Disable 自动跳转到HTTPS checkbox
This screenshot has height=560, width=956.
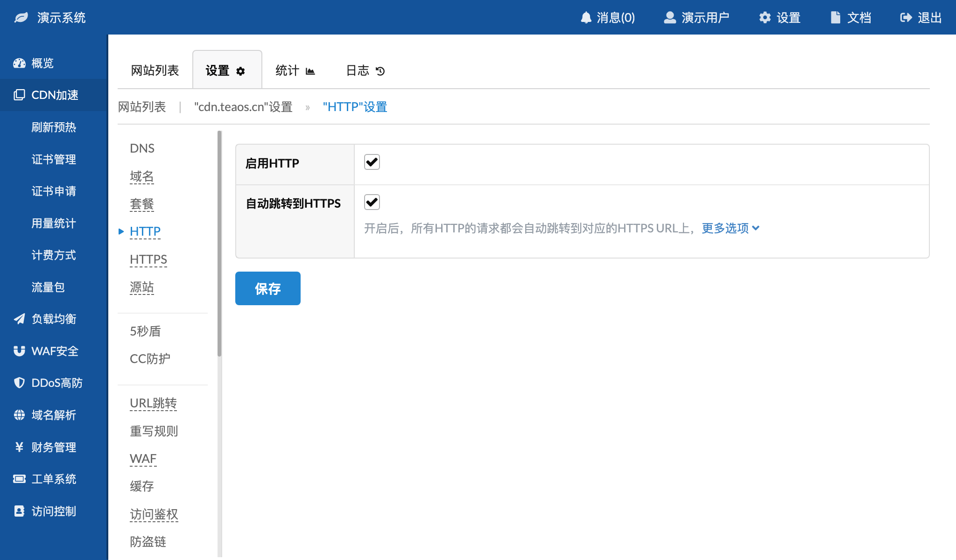372,202
